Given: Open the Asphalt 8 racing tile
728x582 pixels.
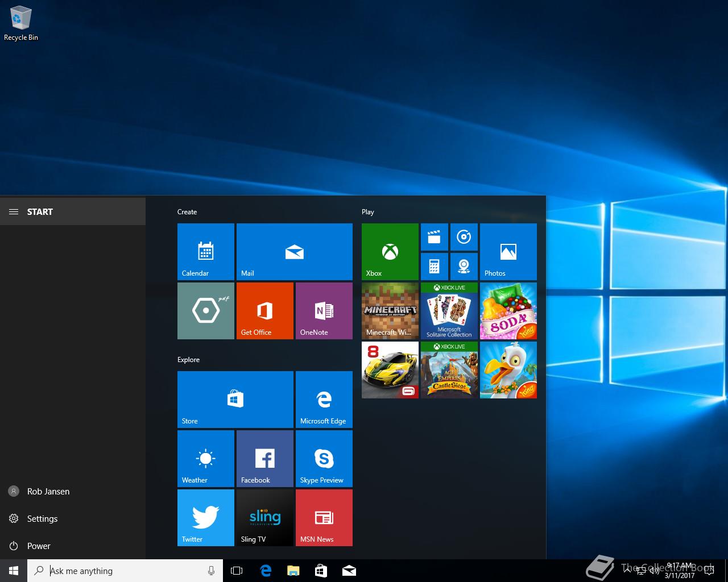Looking at the screenshot, I should [x=390, y=370].
